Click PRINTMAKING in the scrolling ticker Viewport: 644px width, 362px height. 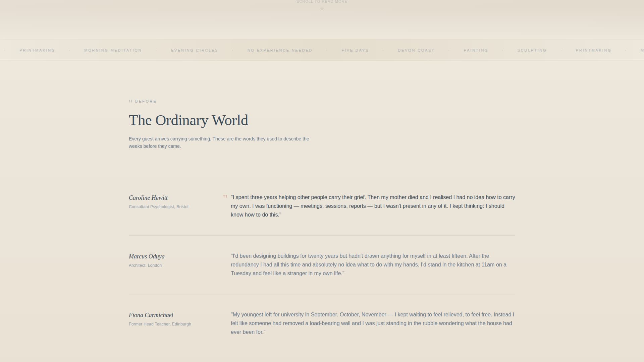[37, 50]
